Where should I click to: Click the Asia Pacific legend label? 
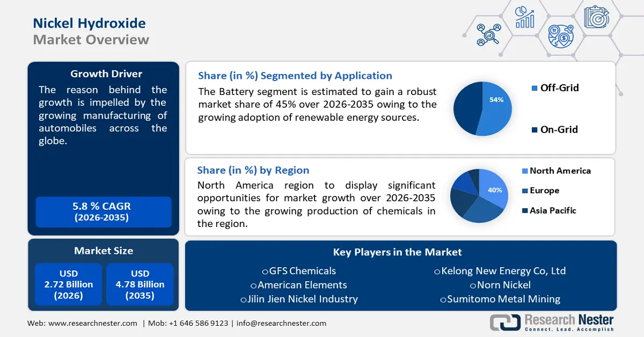click(x=553, y=211)
